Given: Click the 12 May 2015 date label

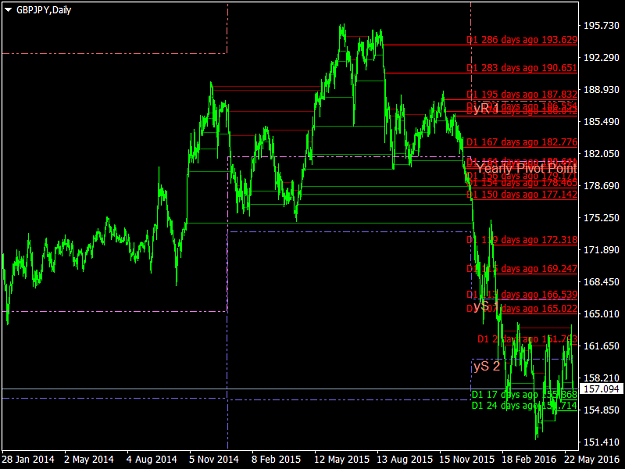Looking at the screenshot, I should (x=342, y=459).
